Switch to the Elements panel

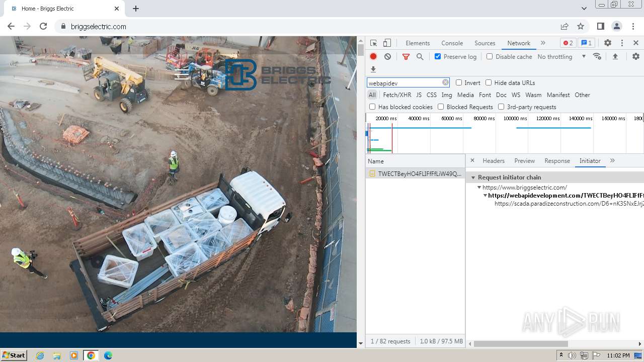[x=418, y=43]
